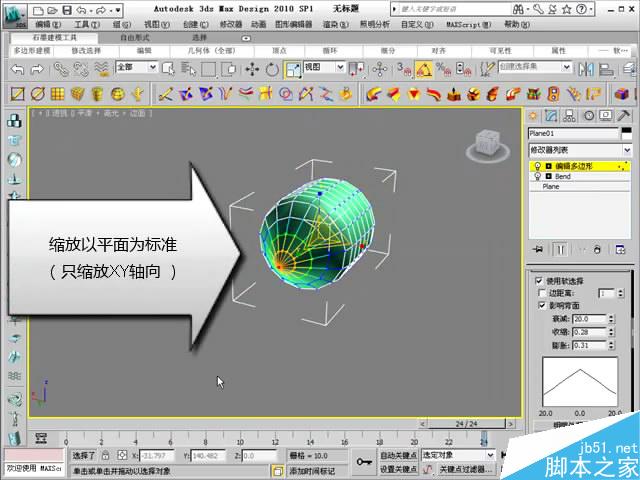
Task: Enable the 边距离 checkbox
Action: click(541, 293)
